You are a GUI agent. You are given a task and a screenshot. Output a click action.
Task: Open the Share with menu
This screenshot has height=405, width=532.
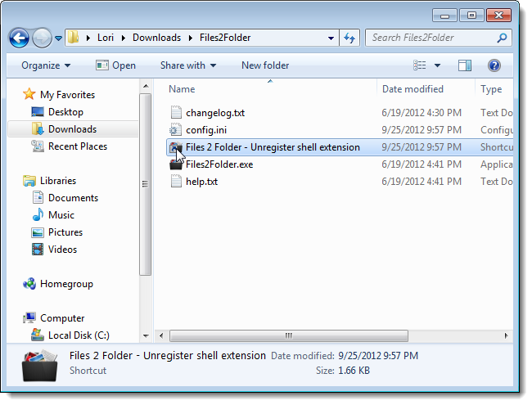(x=188, y=65)
